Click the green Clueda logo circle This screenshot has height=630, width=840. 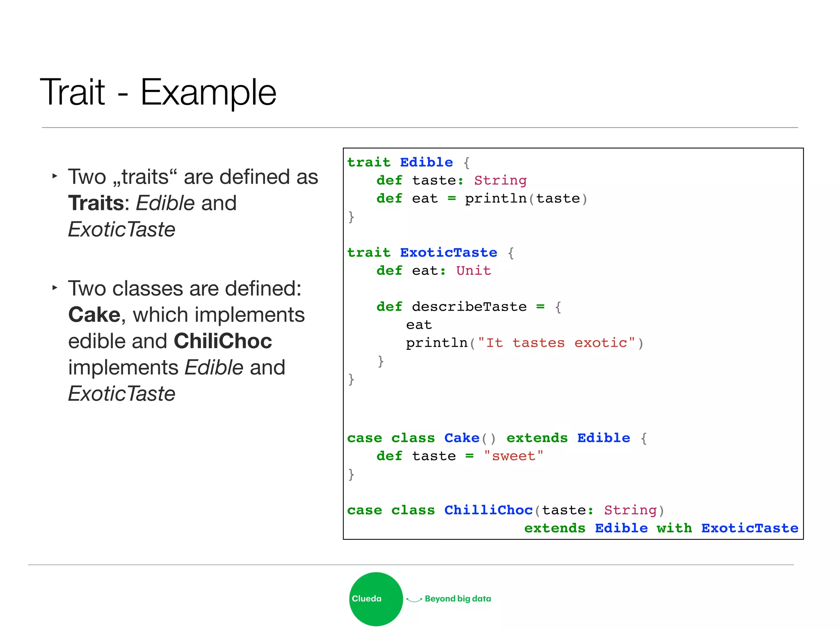click(x=376, y=599)
